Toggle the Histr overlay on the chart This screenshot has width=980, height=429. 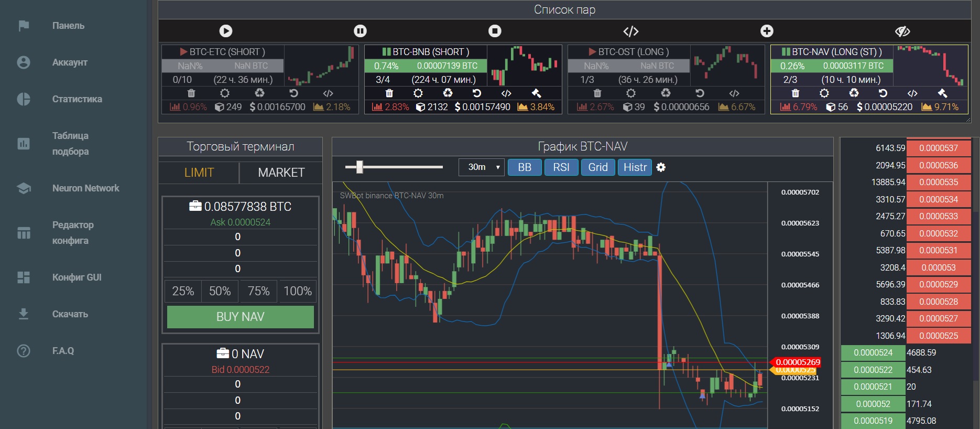tap(635, 167)
